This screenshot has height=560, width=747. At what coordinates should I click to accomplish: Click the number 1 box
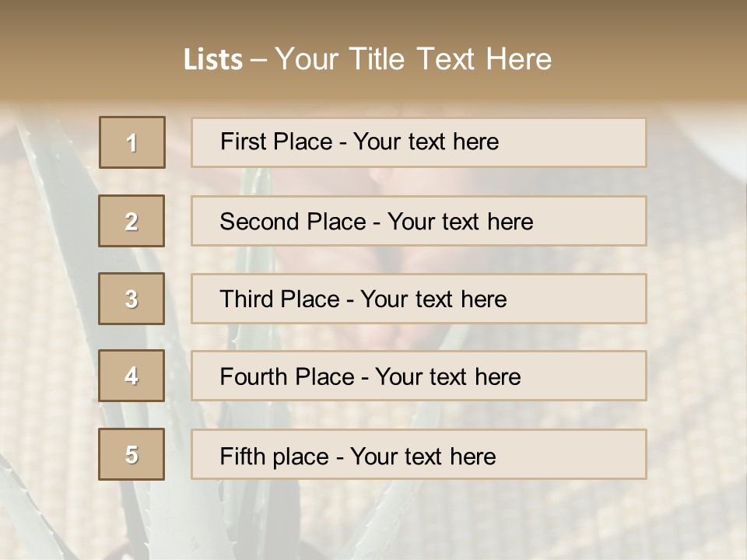click(x=132, y=142)
